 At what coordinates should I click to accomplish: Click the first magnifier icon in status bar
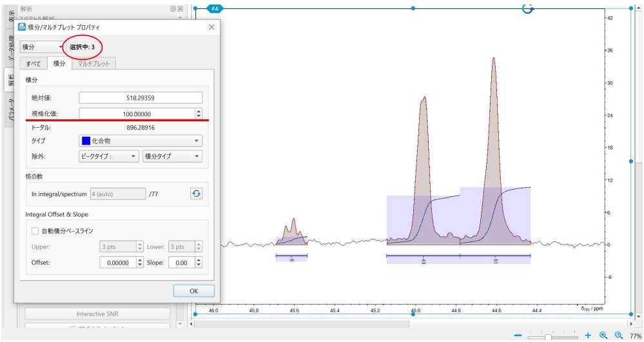[x=603, y=336]
